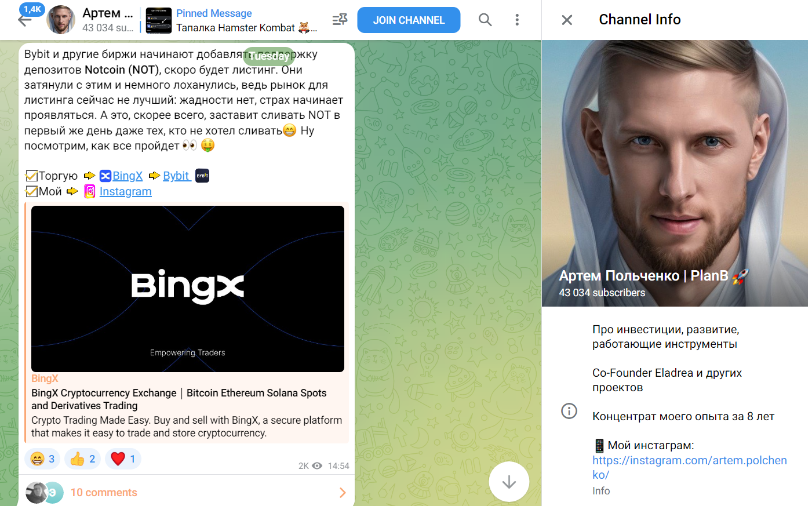Join the channel with JOIN CHANNEL button
Image resolution: width=812 pixels, height=506 pixels.
click(x=409, y=20)
